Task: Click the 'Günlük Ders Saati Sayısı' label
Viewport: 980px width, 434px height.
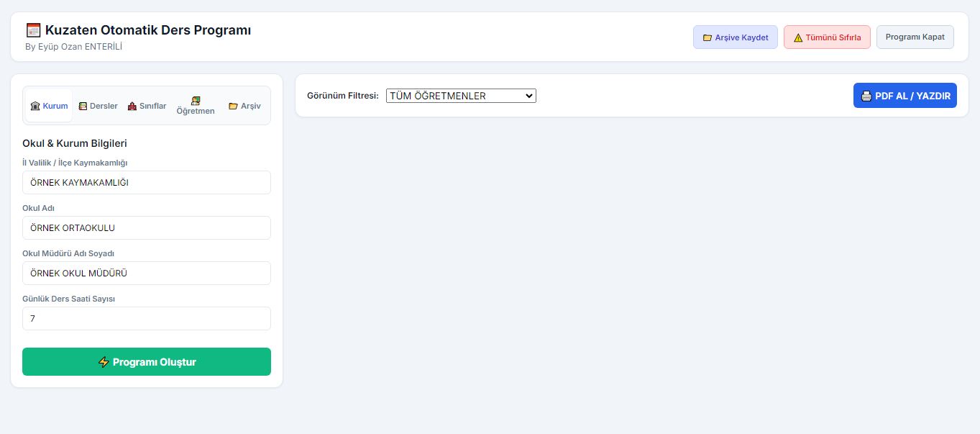Action: [x=69, y=299]
